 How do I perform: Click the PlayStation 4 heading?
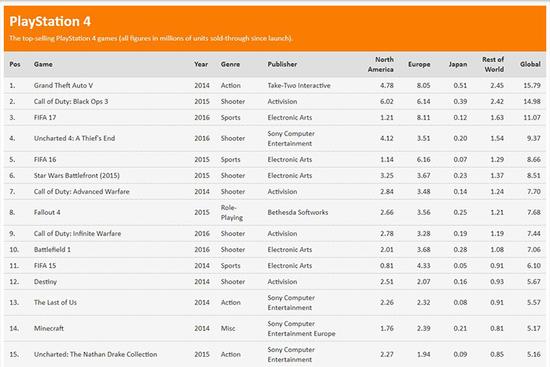pyautogui.click(x=50, y=21)
